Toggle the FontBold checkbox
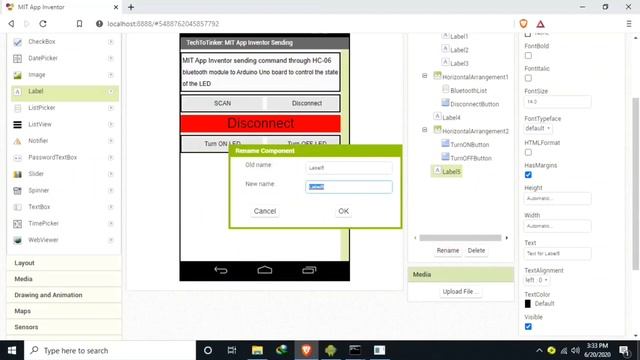Screen dimensions: 640x360 528,56
